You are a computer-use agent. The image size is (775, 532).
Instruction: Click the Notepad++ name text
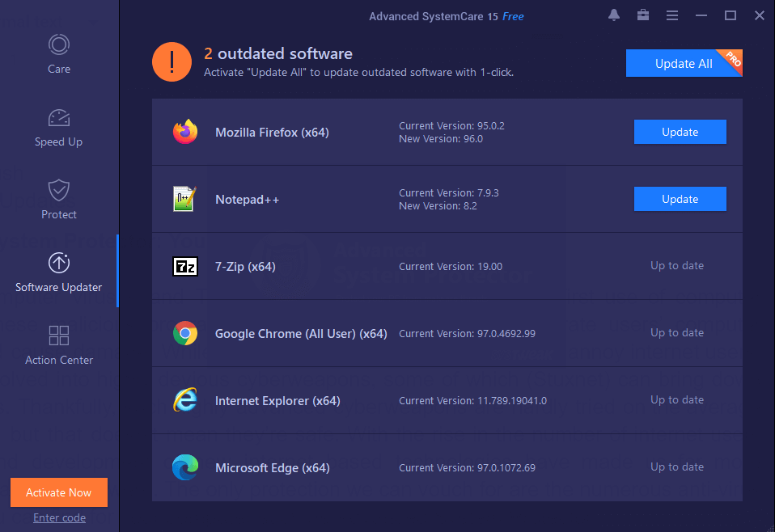pos(247,200)
